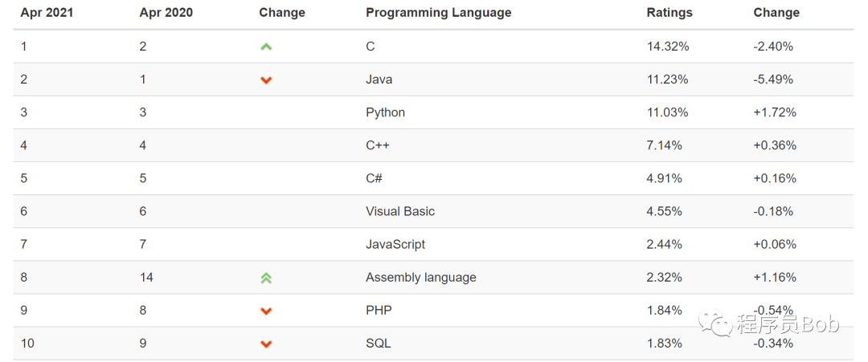Select the language name Java
The height and width of the screenshot is (362, 868).
pyautogui.click(x=379, y=79)
